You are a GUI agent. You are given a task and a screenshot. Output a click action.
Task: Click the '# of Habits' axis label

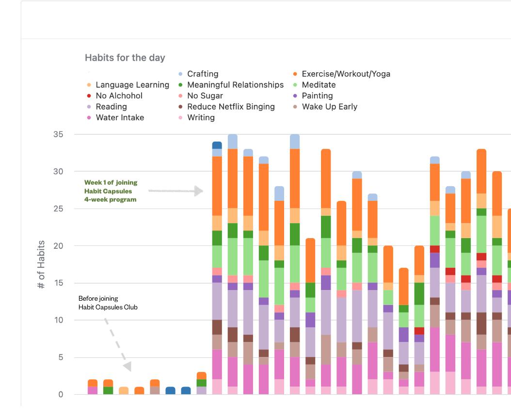(41, 264)
